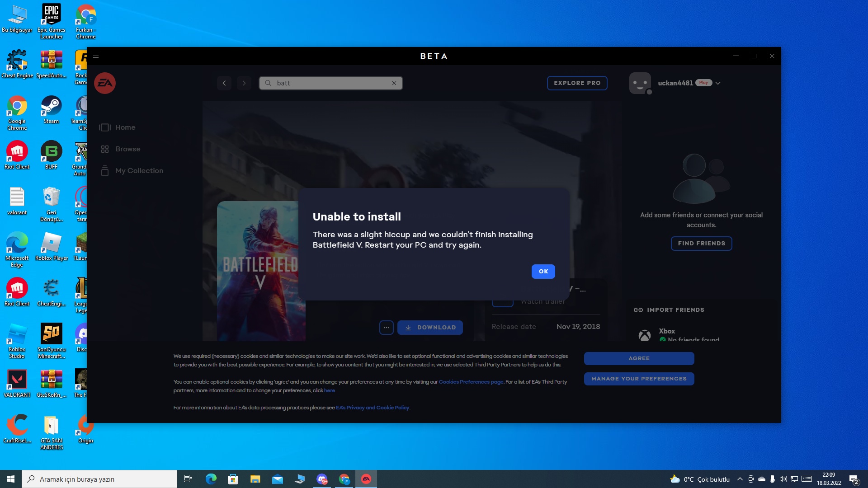Click the 'here' link in cookie text
The height and width of the screenshot is (488, 868).
330,390
